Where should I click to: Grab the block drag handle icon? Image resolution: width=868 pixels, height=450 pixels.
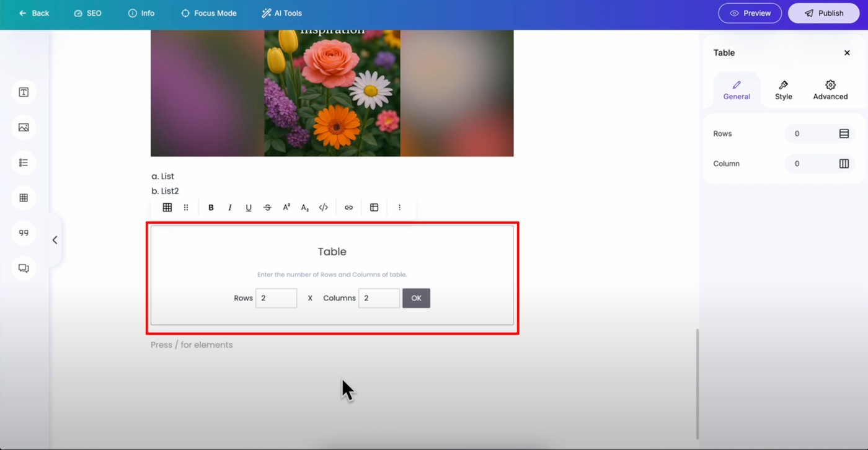tap(186, 208)
